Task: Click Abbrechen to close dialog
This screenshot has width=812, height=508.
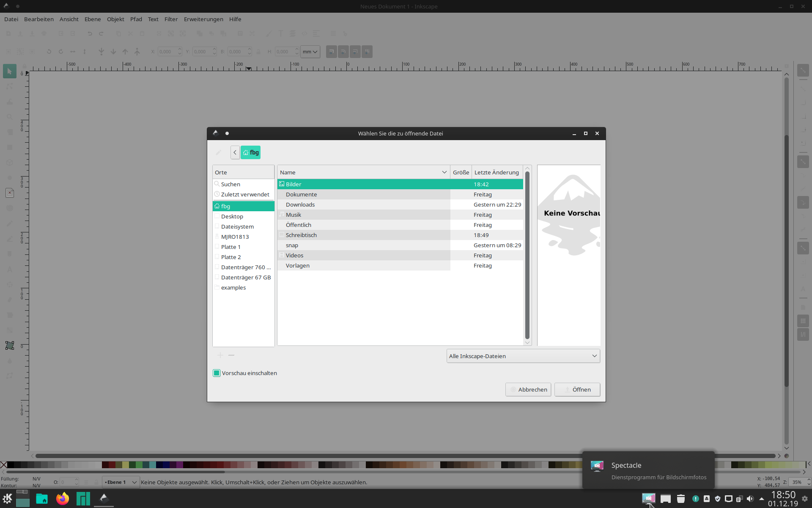Action: click(x=532, y=389)
